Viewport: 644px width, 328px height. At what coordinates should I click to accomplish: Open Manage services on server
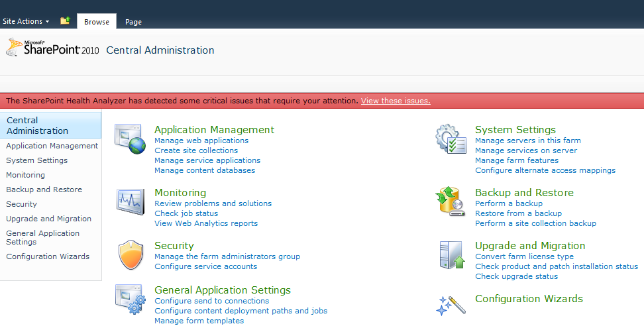[526, 150]
